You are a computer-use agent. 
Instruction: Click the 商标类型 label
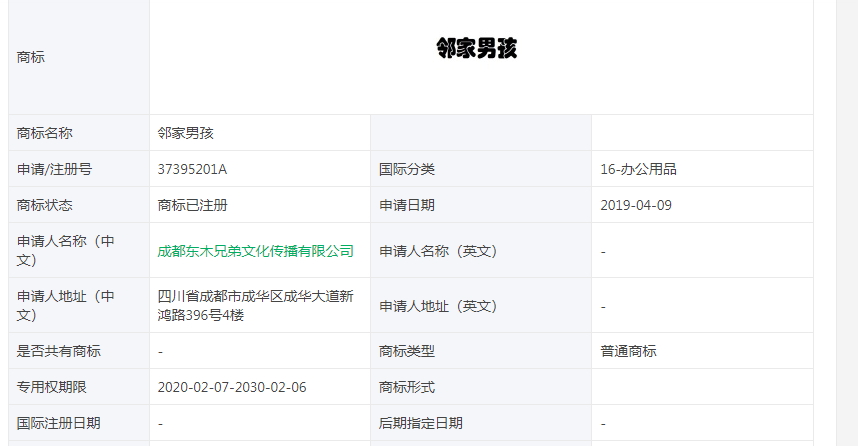tap(407, 351)
